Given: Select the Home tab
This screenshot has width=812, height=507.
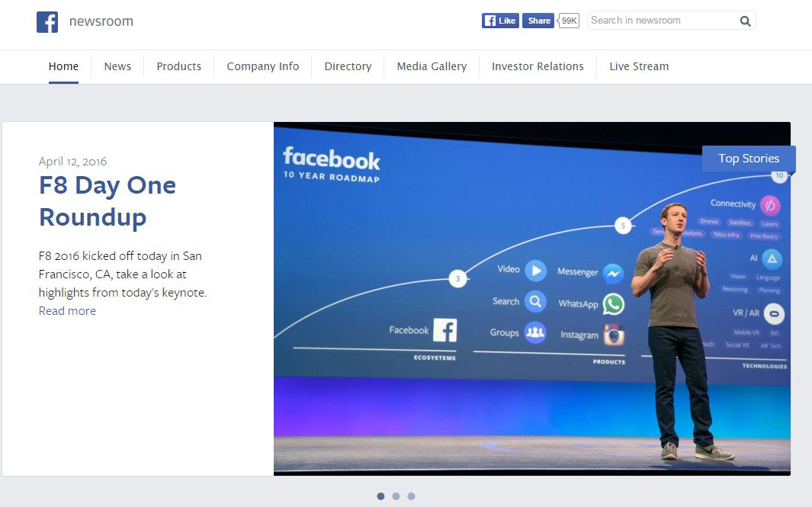Looking at the screenshot, I should 64,66.
